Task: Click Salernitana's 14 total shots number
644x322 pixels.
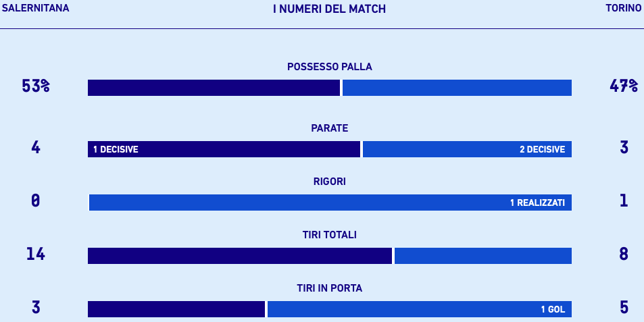Action: [x=36, y=254]
